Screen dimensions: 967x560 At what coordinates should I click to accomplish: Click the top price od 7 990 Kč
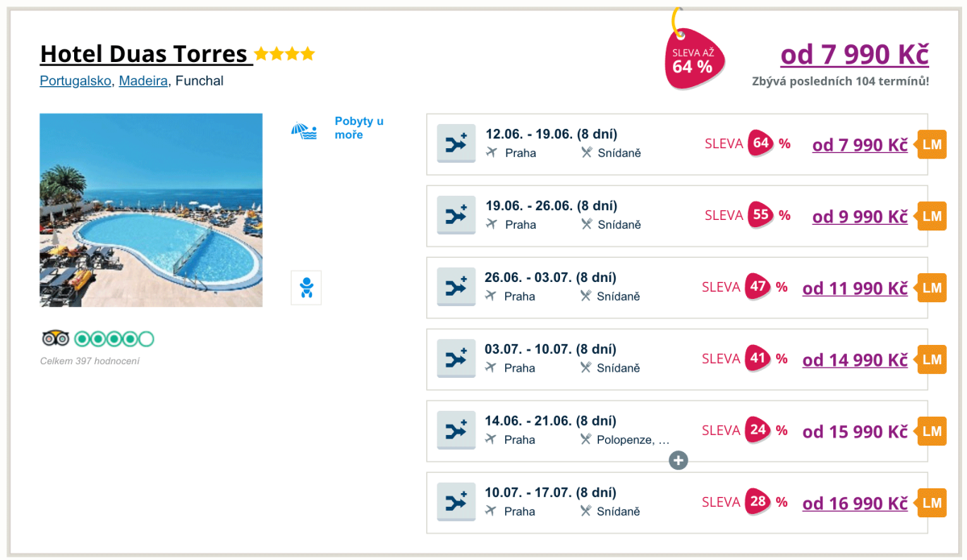pos(854,55)
